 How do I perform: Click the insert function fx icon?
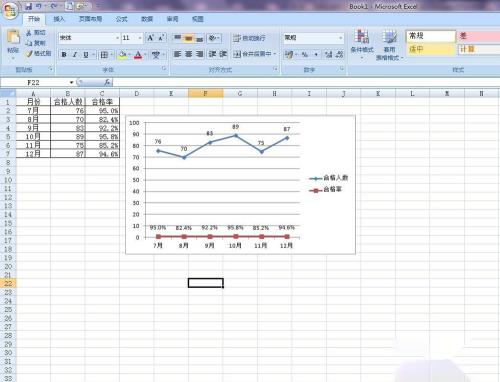(x=107, y=82)
